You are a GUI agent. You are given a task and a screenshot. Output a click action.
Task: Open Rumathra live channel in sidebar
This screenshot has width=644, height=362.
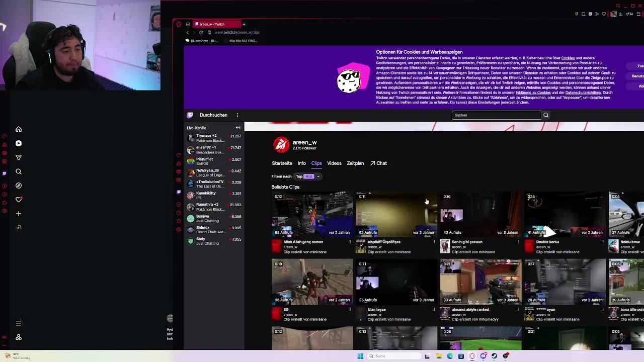click(x=214, y=207)
